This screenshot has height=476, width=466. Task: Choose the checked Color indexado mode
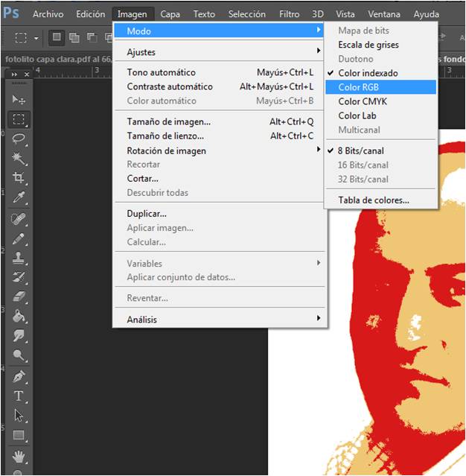tap(368, 73)
